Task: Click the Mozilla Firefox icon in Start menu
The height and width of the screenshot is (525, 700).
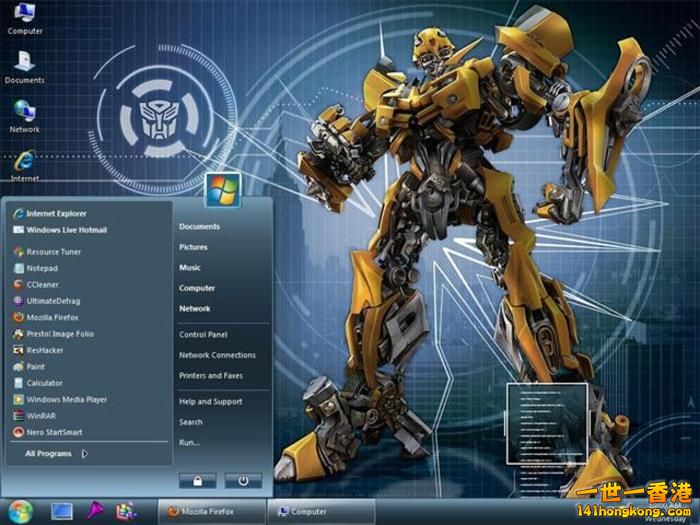Action: [18, 317]
